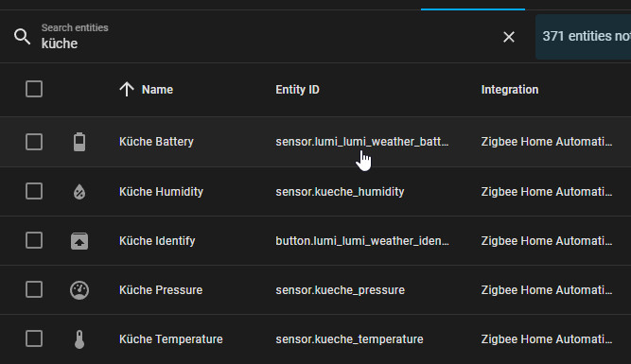This screenshot has width=631, height=364.
Task: Toggle sort order with the Name arrow icon
Action: coord(127,89)
